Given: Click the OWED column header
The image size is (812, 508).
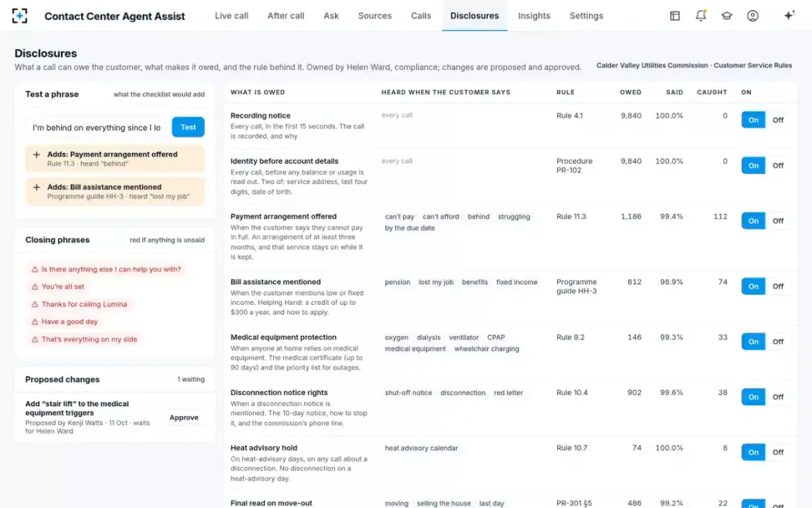Looking at the screenshot, I should click(x=631, y=92).
